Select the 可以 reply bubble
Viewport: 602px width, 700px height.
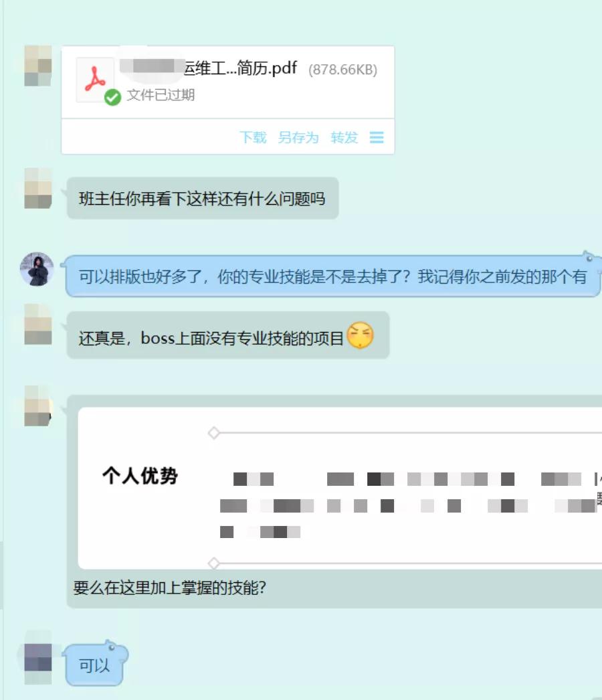94,665
